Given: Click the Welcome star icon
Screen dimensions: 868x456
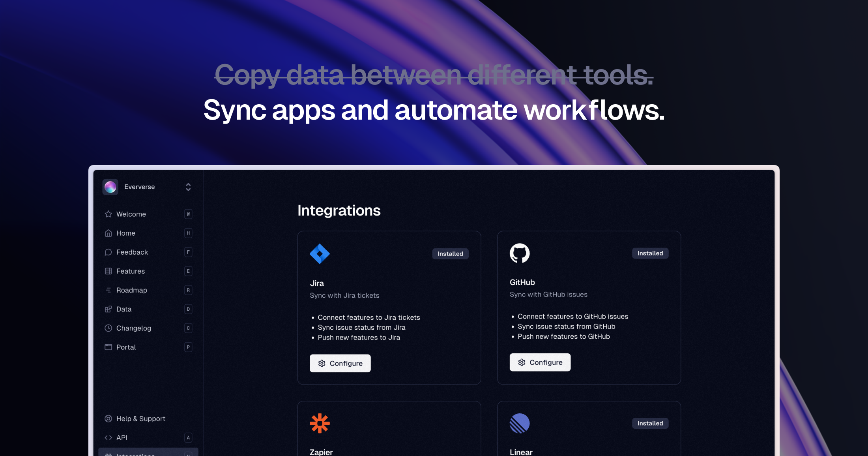Looking at the screenshot, I should (x=108, y=214).
